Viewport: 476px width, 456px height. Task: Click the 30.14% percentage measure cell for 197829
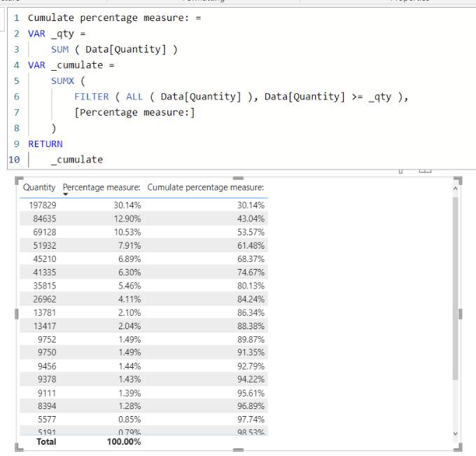tap(127, 205)
